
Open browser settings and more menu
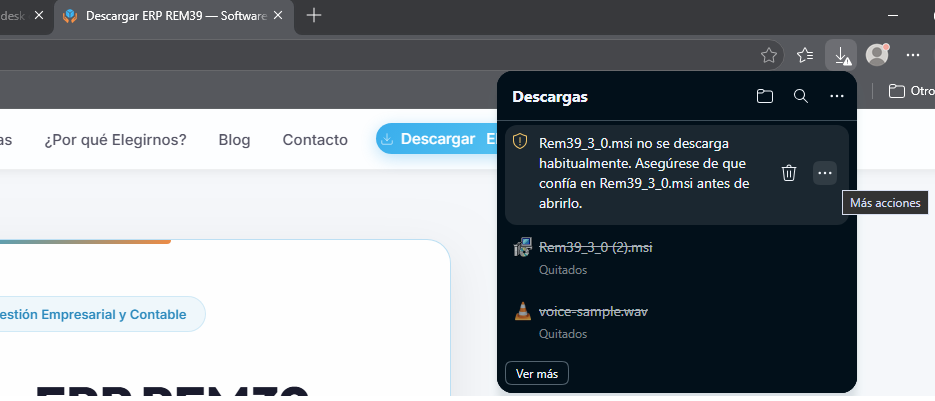912,55
